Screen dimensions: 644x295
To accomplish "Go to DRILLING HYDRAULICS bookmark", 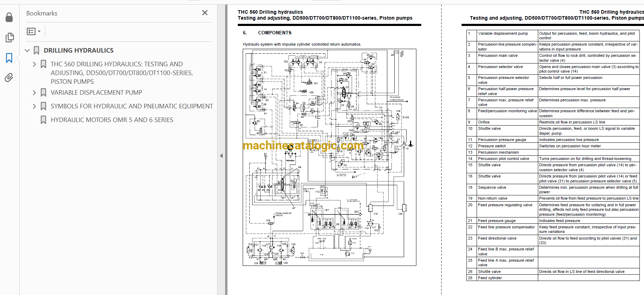I will [x=78, y=51].
